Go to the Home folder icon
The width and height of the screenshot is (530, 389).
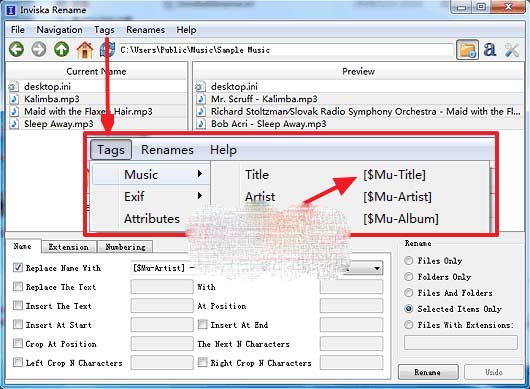[x=85, y=50]
